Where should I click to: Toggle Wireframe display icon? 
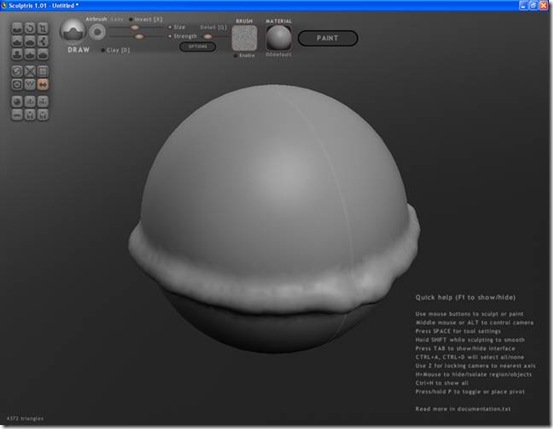click(x=30, y=84)
